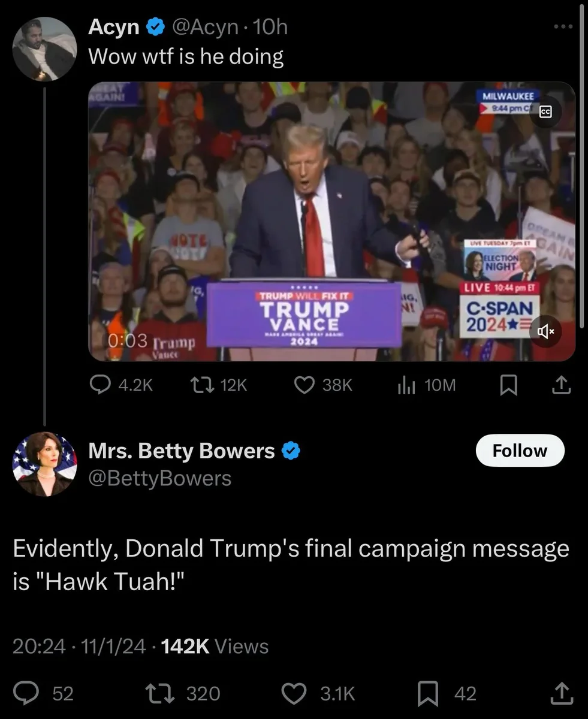588x719 pixels.
Task: Reply to Betty Bowers' post with 52 replies
Action: coord(43,694)
